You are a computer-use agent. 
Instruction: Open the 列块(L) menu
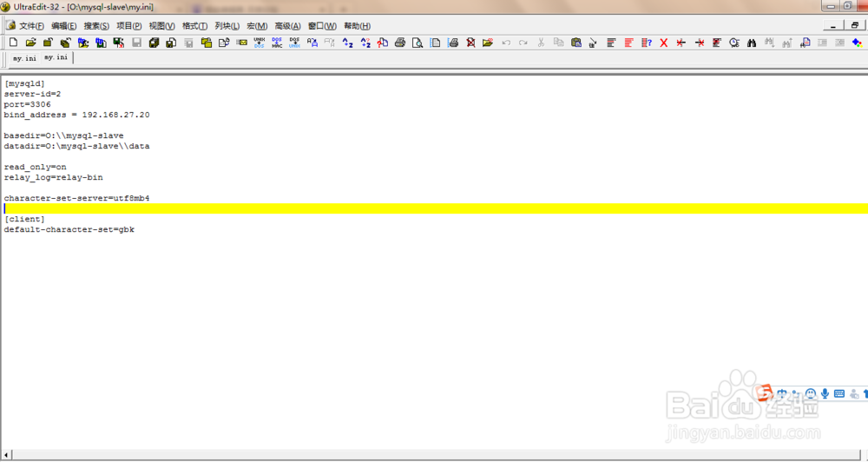pos(227,26)
